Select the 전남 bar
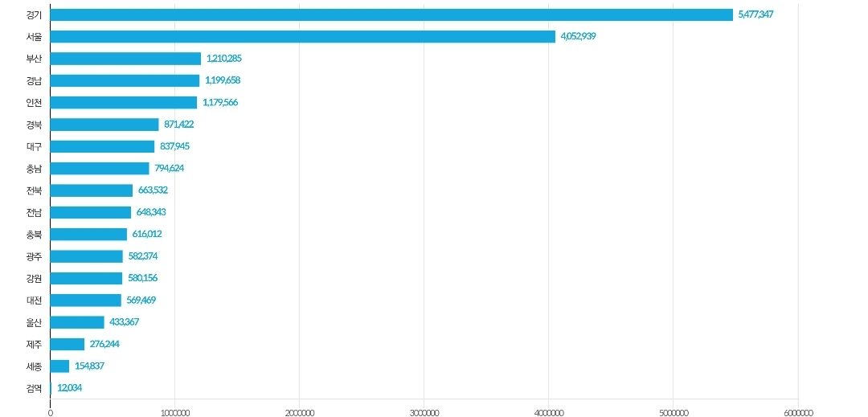This screenshot has height=417, width=868. click(x=91, y=212)
